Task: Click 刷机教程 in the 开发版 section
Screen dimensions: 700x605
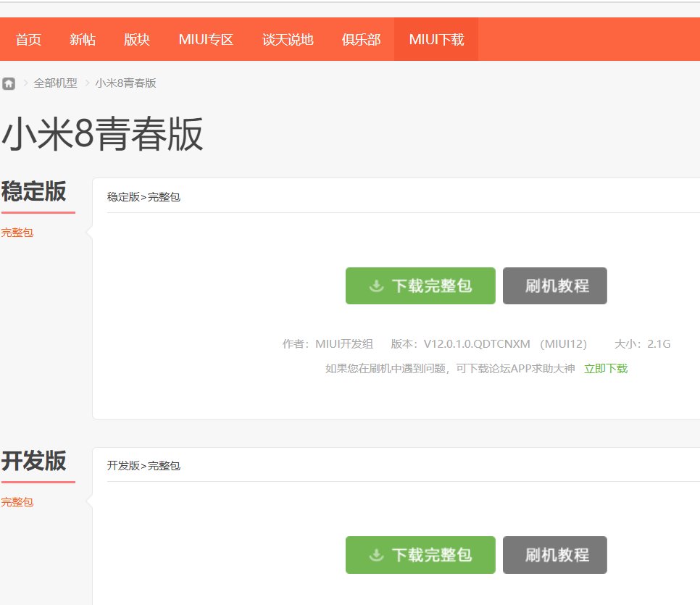Action: (554, 555)
